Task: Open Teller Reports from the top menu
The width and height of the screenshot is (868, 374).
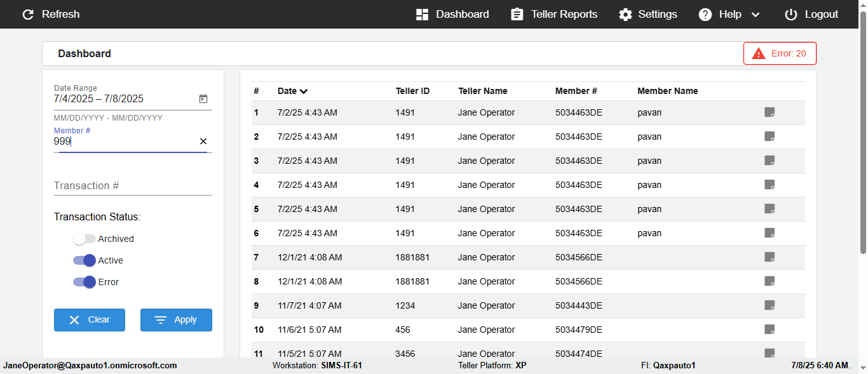Action: [554, 14]
